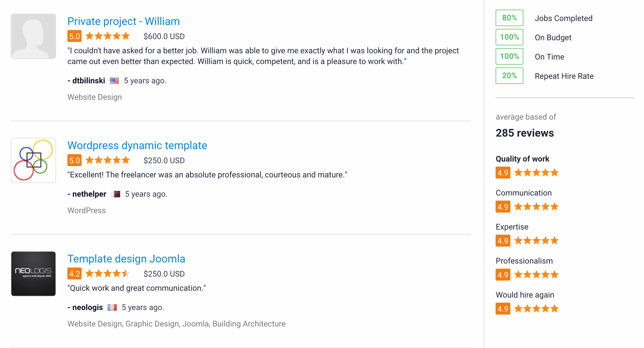Click the Quality of work star rating

tap(536, 173)
